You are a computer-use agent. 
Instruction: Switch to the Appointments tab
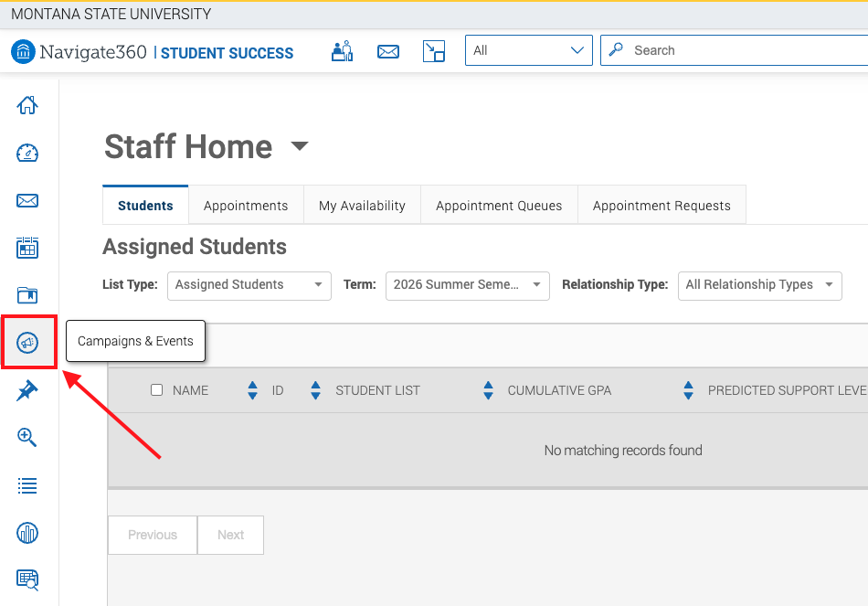246,205
